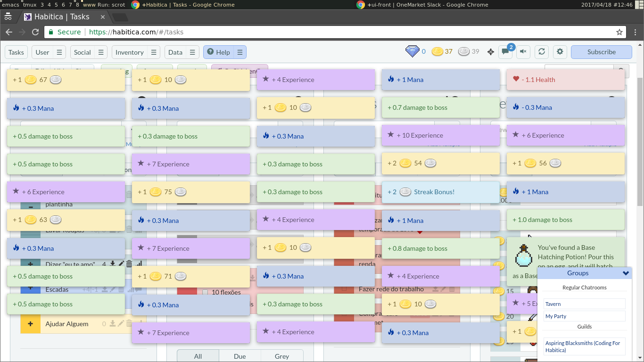This screenshot has width=644, height=362.
Task: Sync data using the refresh arrows icon
Action: [x=542, y=52]
